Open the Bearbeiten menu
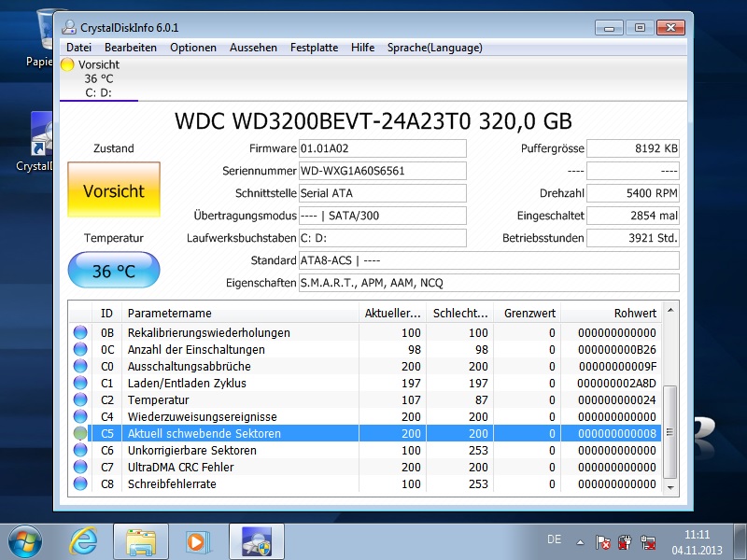This screenshot has height=560, width=747. (x=131, y=48)
